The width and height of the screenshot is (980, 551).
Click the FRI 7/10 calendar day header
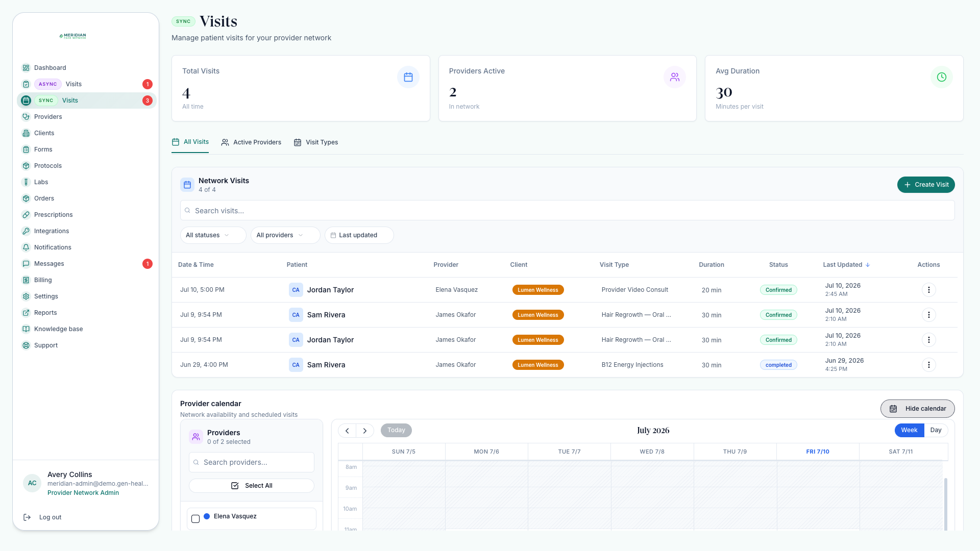pos(817,452)
